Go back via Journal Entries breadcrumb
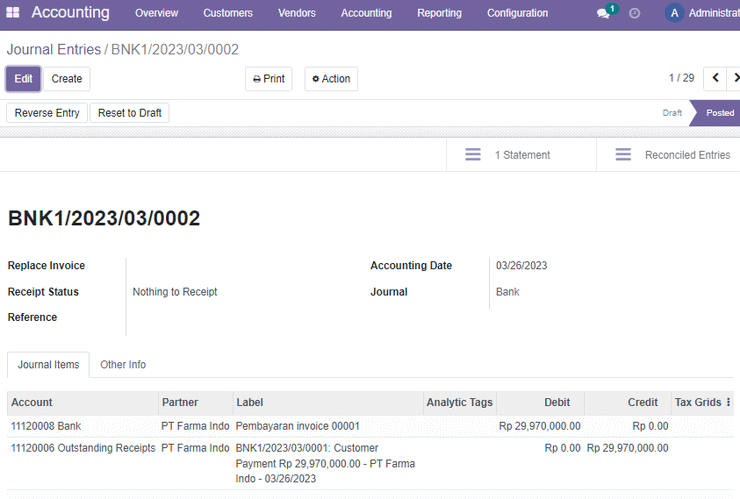Image resolution: width=740 pixels, height=499 pixels. point(54,50)
